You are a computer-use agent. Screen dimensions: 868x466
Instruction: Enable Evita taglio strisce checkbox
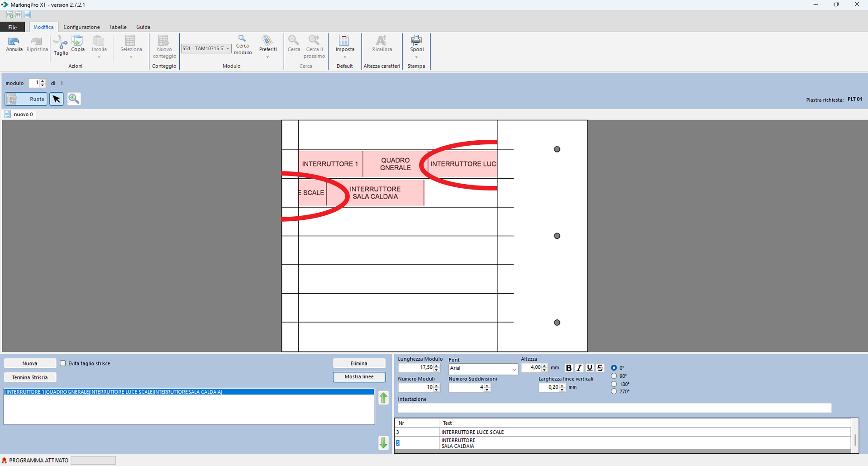[63, 363]
